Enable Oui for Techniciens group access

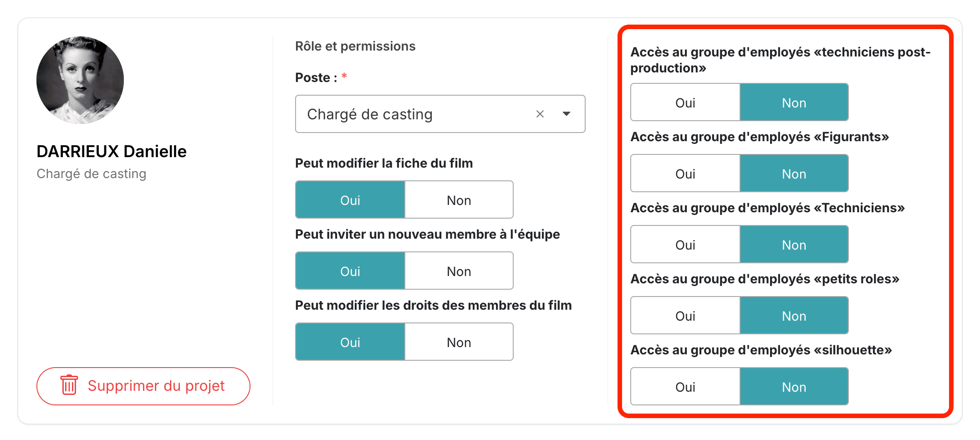tap(685, 245)
